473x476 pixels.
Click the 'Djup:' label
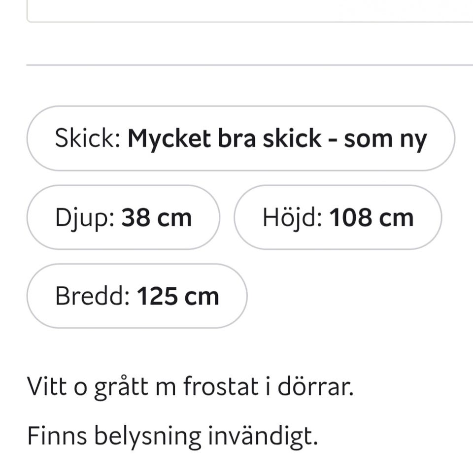(x=85, y=218)
